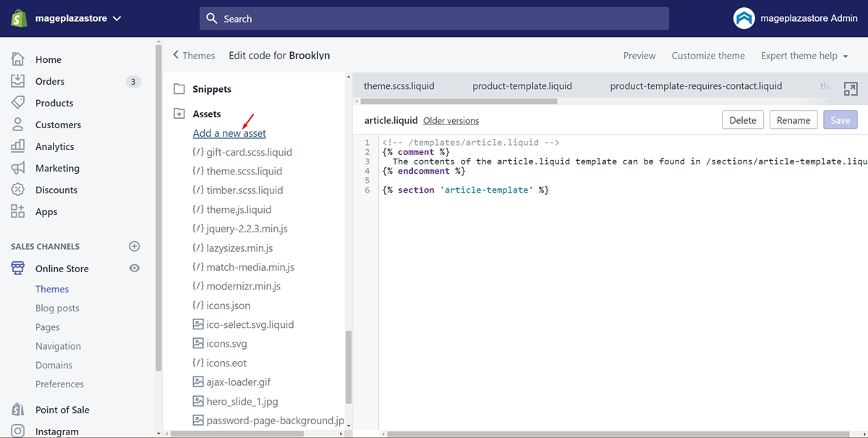Click the Search input field

(434, 19)
